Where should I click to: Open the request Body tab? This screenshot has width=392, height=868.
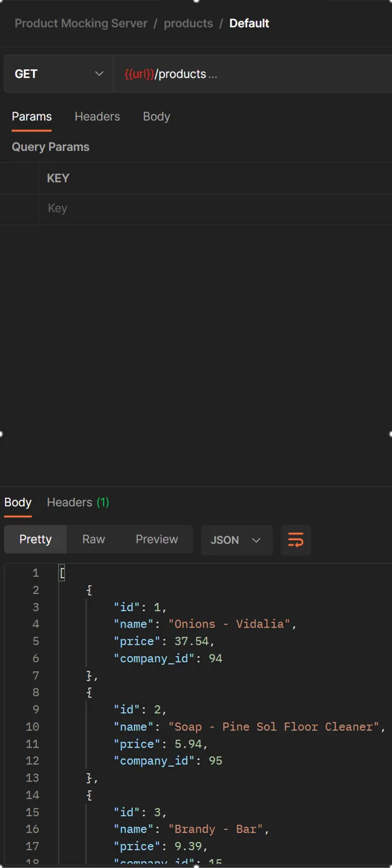tap(156, 117)
